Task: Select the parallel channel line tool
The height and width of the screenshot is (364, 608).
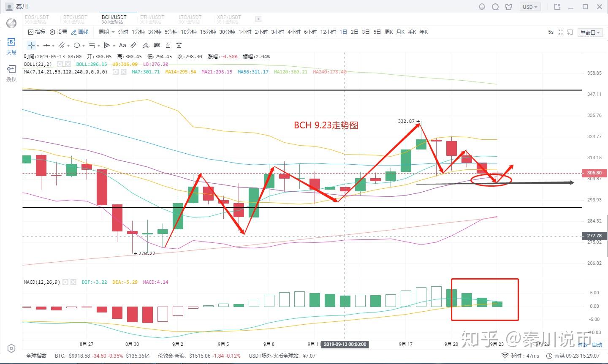Action: pyautogui.click(x=62, y=45)
